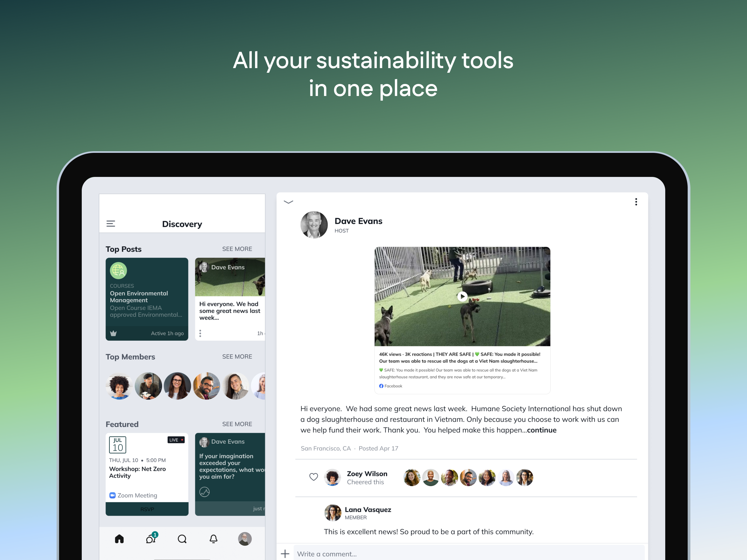
Task: Open Workshop: Net Zero Activity event title
Action: pyautogui.click(x=138, y=472)
